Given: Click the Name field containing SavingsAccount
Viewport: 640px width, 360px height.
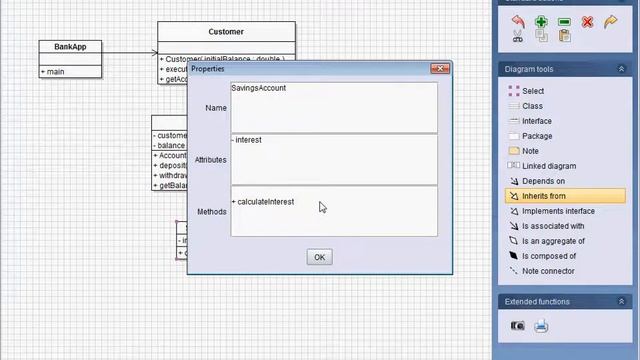Looking at the screenshot, I should [334, 108].
